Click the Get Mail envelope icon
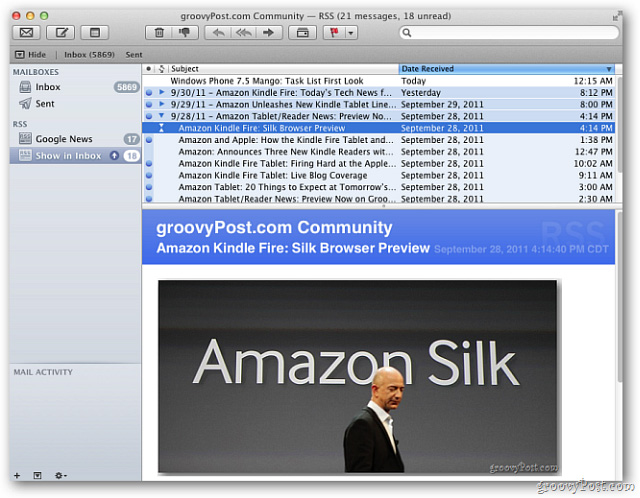The height and width of the screenshot is (498, 640). (27, 32)
